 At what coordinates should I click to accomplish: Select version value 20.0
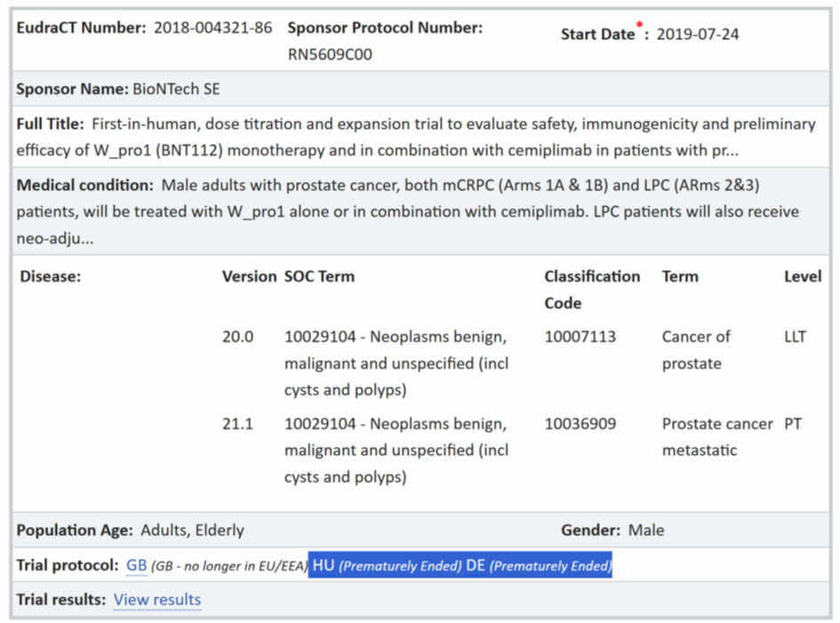pyautogui.click(x=238, y=337)
